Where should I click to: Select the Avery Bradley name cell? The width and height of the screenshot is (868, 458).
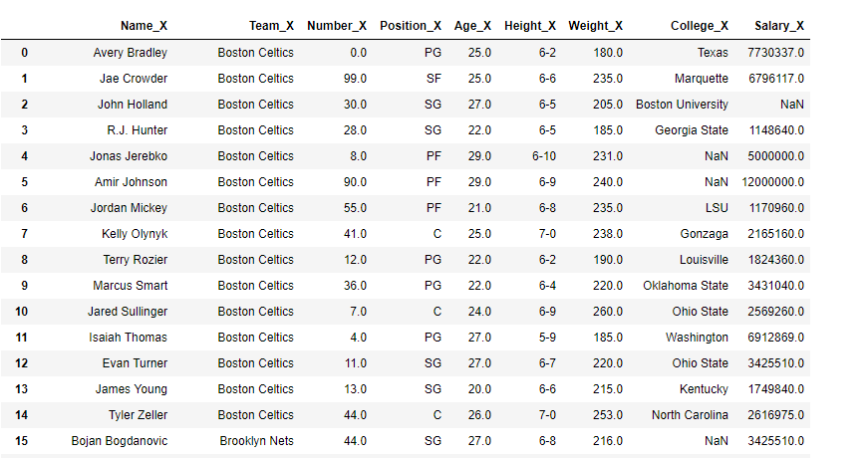131,53
